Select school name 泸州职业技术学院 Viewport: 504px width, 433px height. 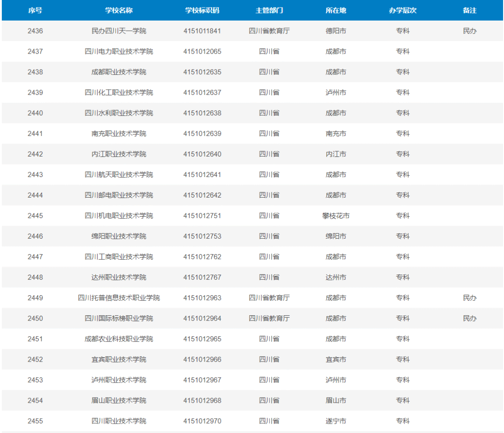[119, 380]
